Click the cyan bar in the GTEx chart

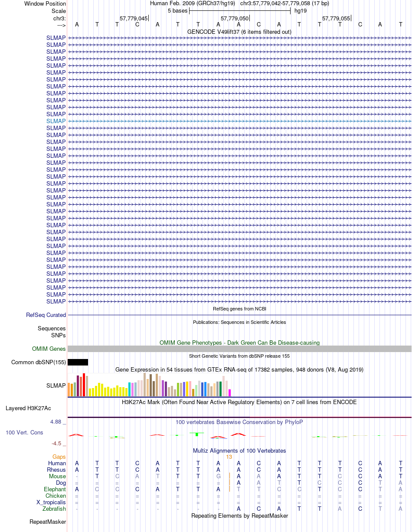click(x=130, y=389)
